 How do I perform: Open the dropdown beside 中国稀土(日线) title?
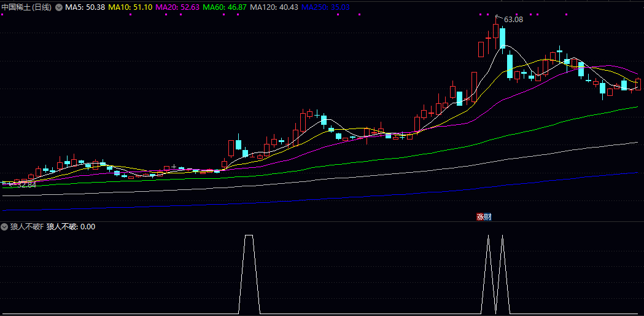coord(59,7)
